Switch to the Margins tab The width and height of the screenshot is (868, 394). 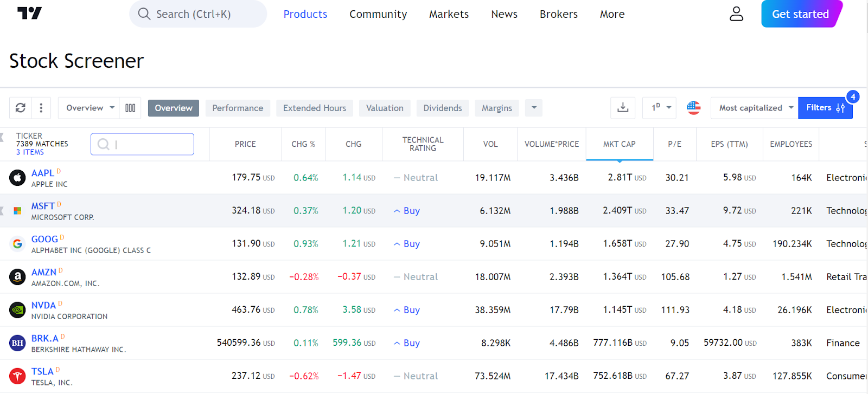pyautogui.click(x=497, y=108)
